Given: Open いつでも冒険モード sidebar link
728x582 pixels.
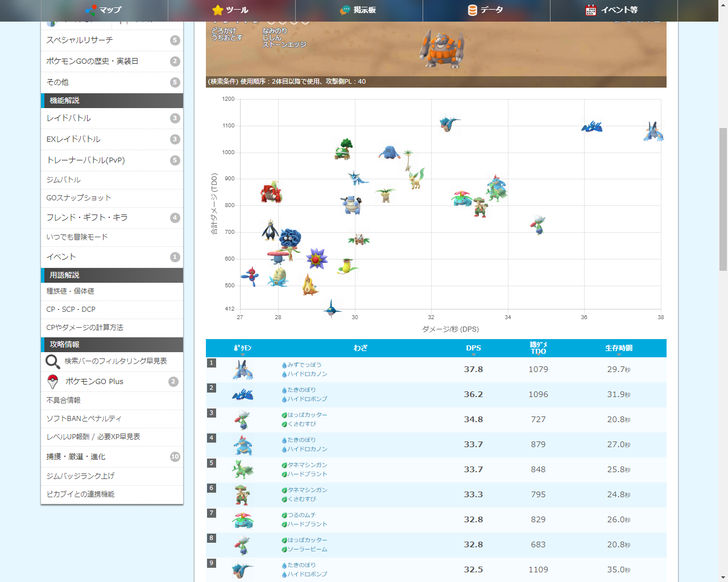Looking at the screenshot, I should coord(112,237).
